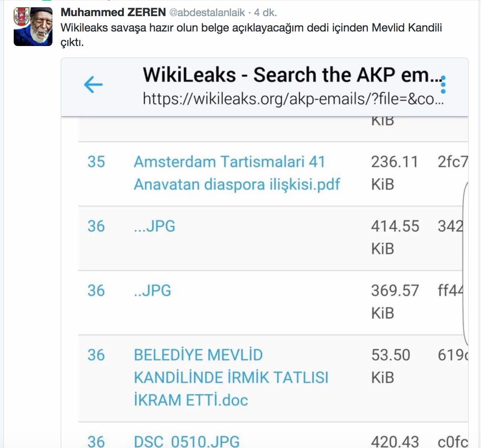Click the ..JPG link showing 369.57 KiB
Image resolution: width=481 pixels, height=448 pixels.
click(152, 290)
